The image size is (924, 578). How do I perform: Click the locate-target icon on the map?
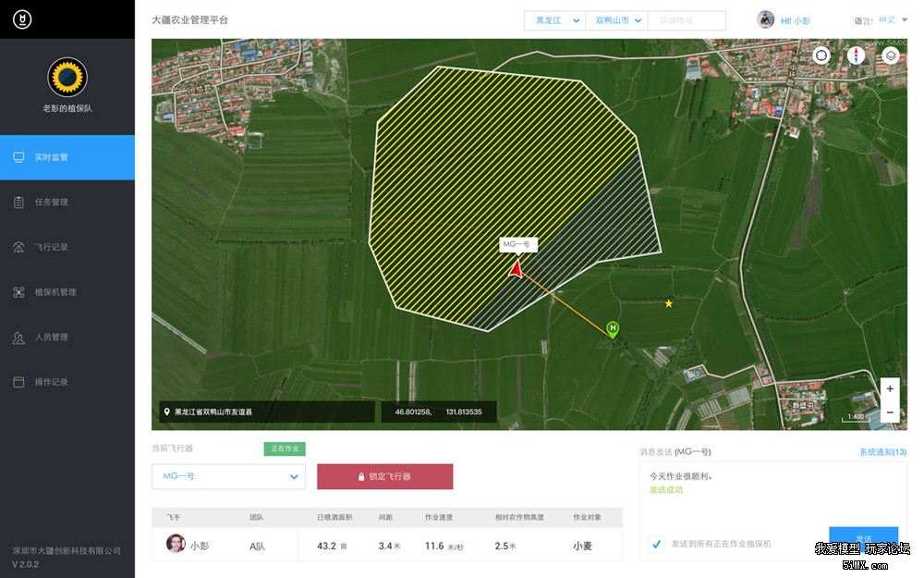point(821,55)
